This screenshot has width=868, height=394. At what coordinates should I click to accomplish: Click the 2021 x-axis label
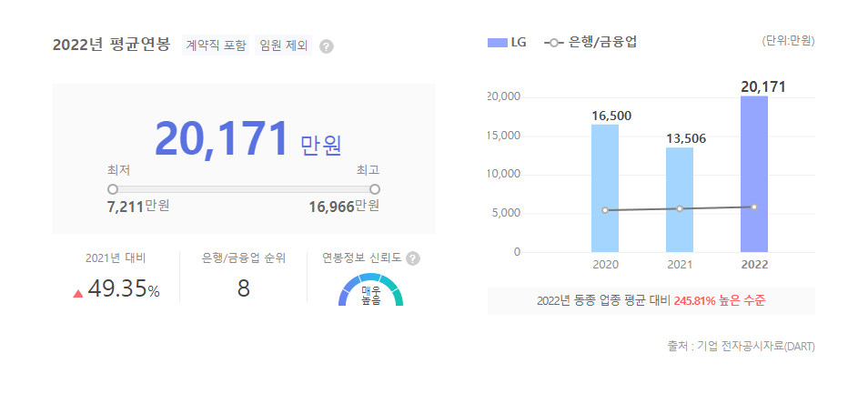point(680,265)
